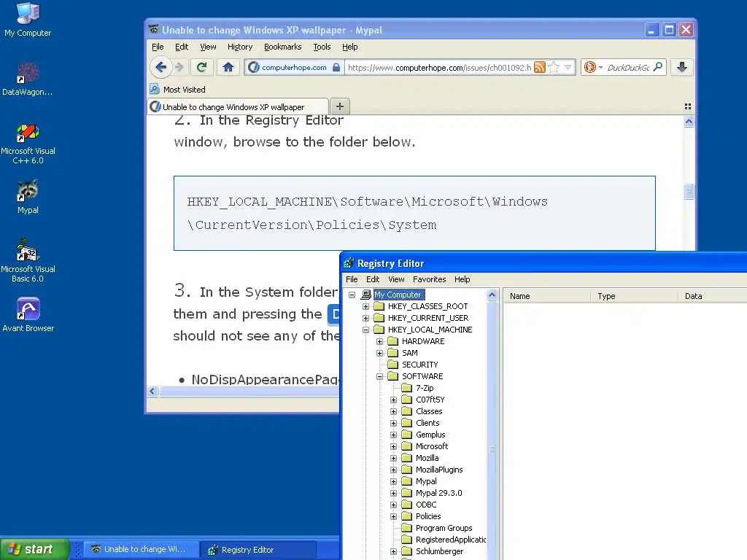Open the My Computer desktop icon

28,20
